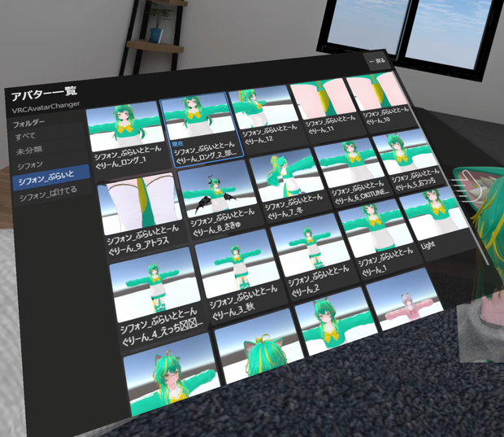Choose avatar card ぐりーん_2
504x437 pixels.
pyautogui.click(x=315, y=259)
